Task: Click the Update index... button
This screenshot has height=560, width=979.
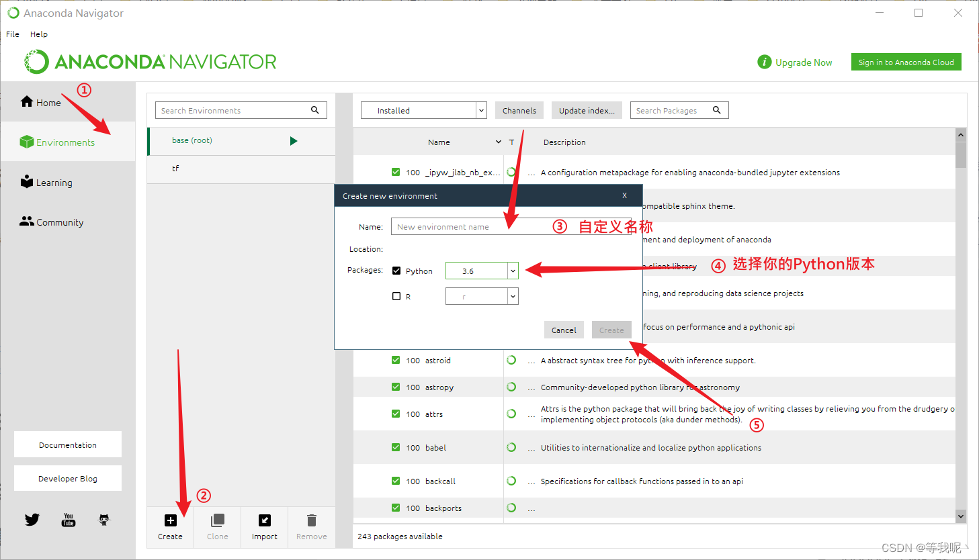Action: (x=587, y=110)
